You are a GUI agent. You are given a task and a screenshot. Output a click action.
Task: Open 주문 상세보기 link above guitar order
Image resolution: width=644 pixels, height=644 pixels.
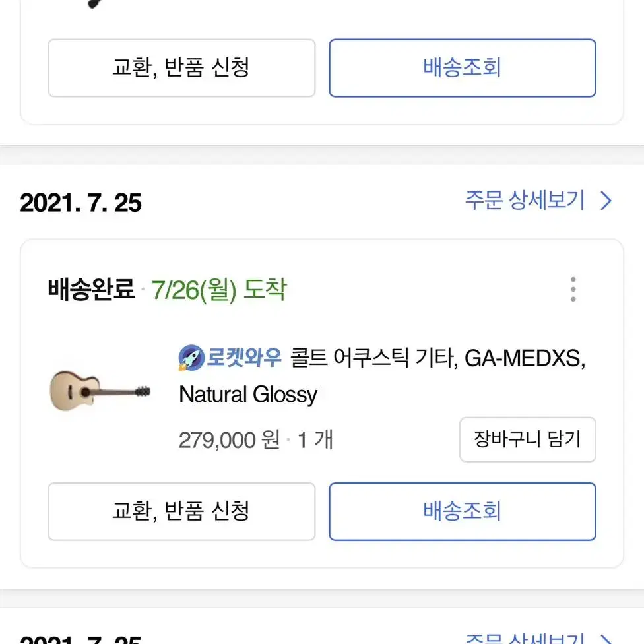(x=525, y=201)
